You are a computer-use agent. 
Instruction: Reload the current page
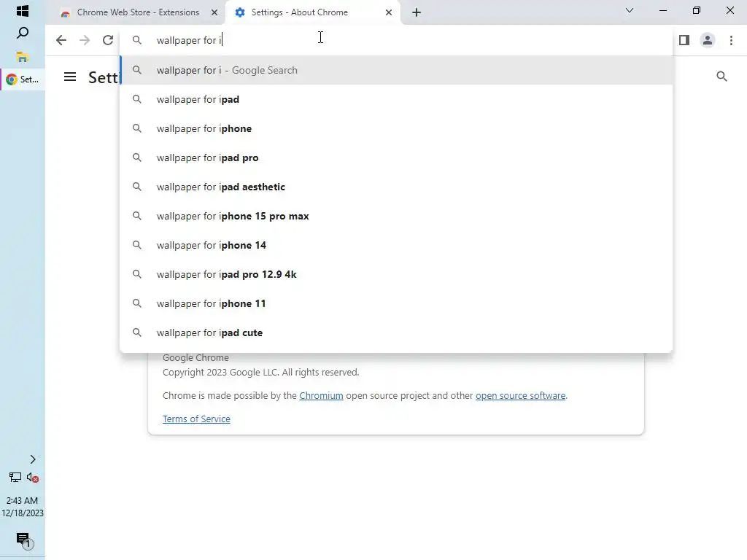coord(108,41)
